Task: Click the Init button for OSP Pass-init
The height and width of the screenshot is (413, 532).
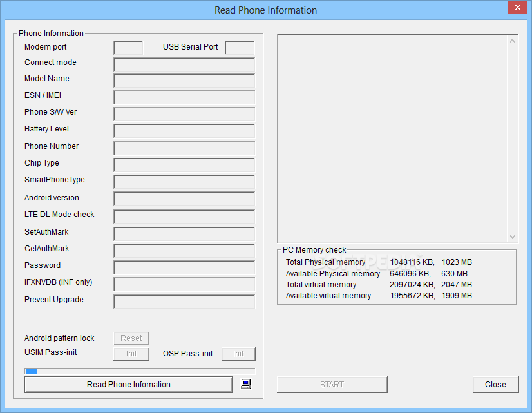Action: coord(238,354)
